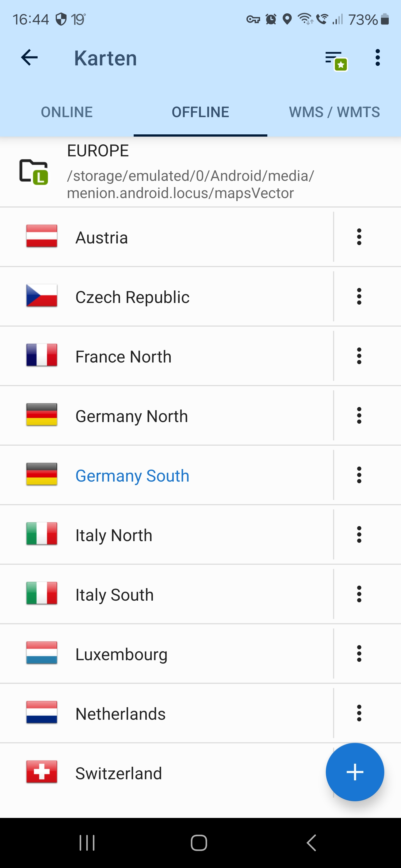
Task: Tap the blue plus add-map button
Action: (355, 772)
